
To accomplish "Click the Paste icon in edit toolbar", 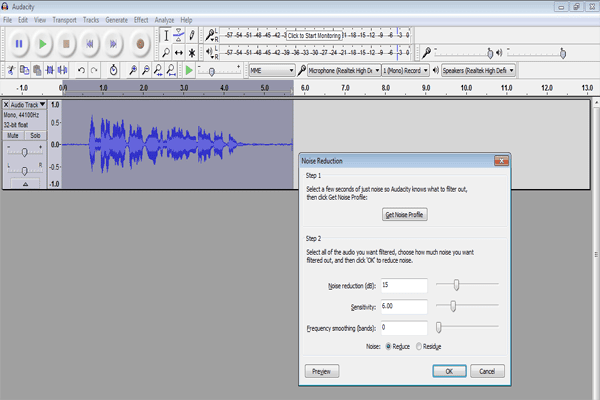I will tap(37, 70).
